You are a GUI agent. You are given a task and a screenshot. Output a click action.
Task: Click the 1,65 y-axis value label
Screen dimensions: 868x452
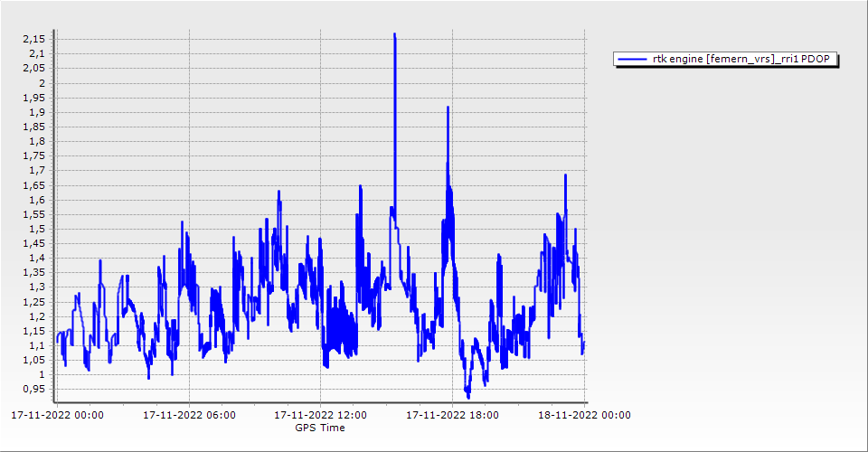tap(33, 185)
